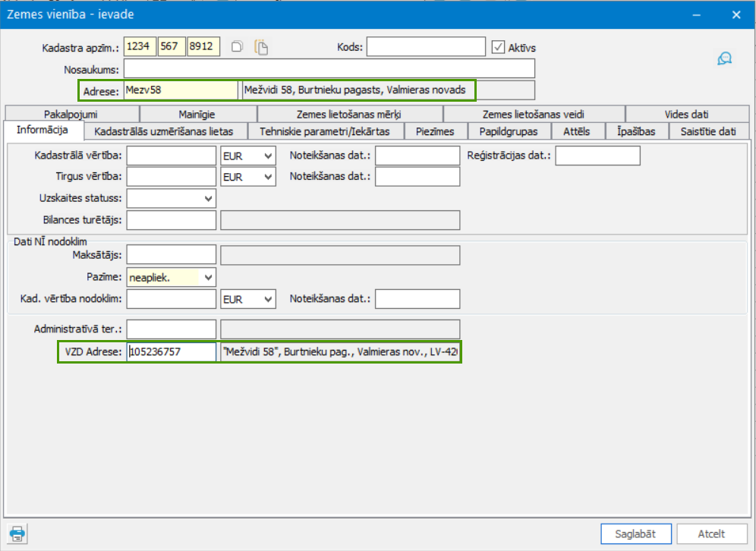Click the Atcelt button

712,534
